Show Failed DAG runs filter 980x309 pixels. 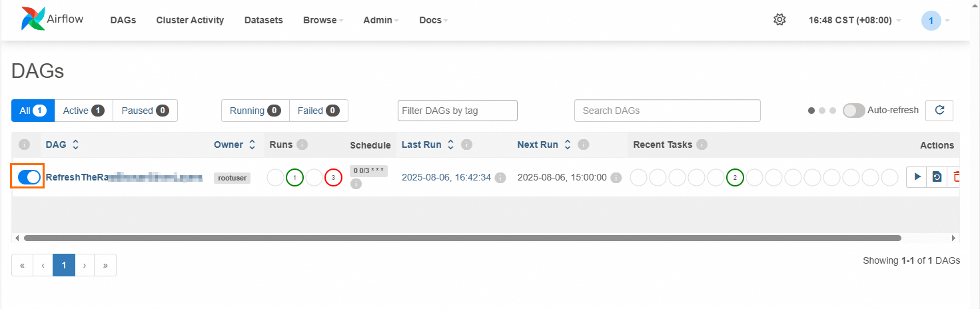coord(318,111)
